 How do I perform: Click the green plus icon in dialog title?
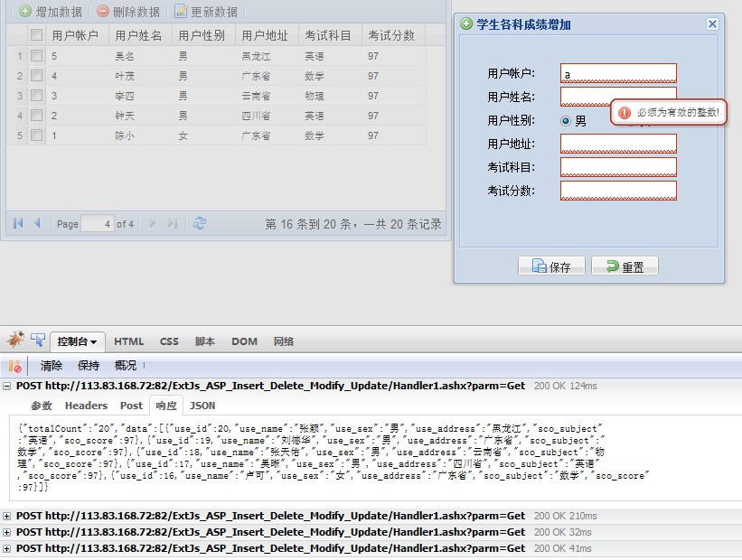[466, 23]
